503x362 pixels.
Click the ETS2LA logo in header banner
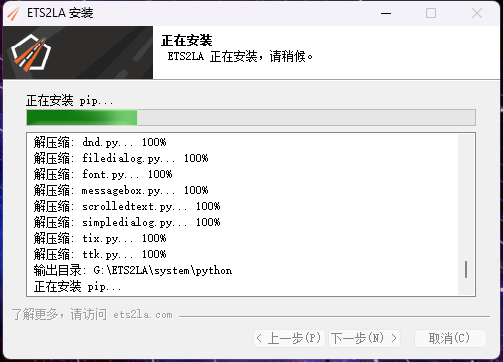31,53
